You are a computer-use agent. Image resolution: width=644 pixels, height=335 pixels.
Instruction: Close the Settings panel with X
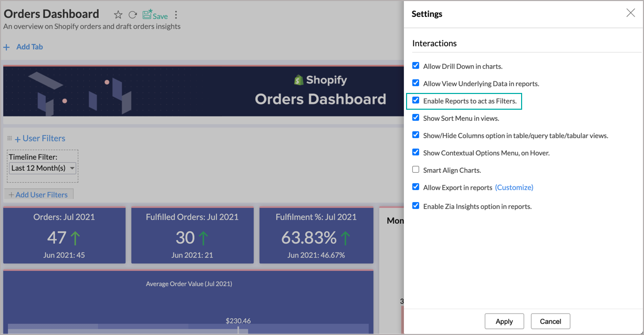point(630,13)
